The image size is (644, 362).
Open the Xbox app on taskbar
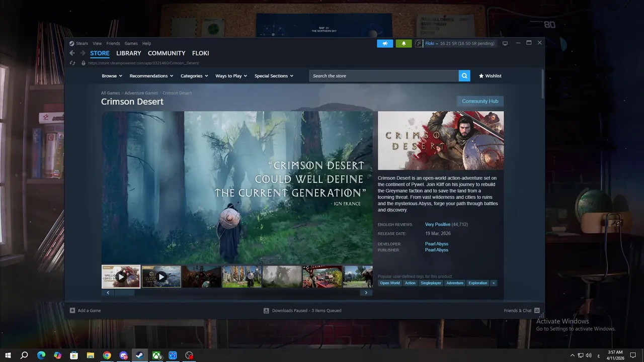tap(157, 355)
